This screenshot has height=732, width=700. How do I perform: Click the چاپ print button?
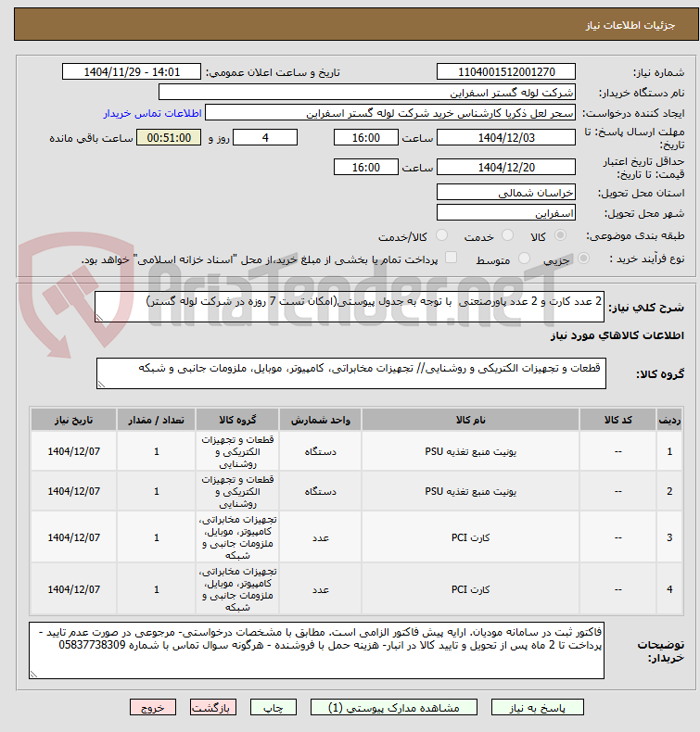pyautogui.click(x=274, y=708)
